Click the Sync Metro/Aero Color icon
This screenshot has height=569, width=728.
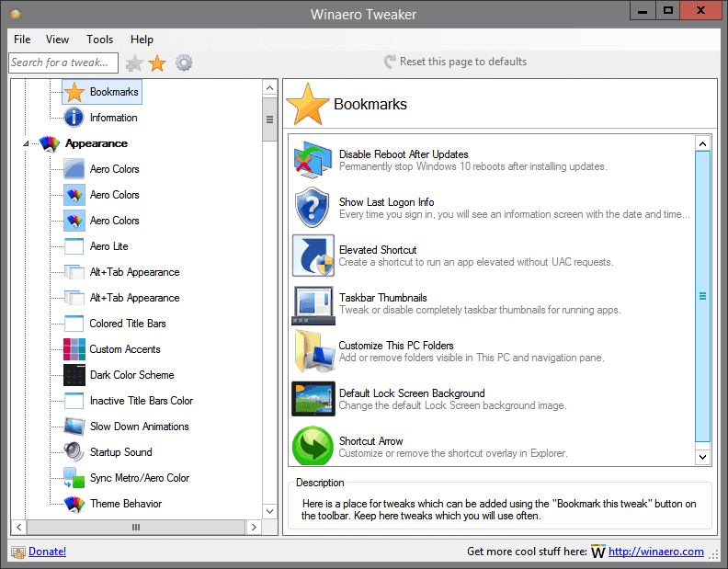coord(74,478)
